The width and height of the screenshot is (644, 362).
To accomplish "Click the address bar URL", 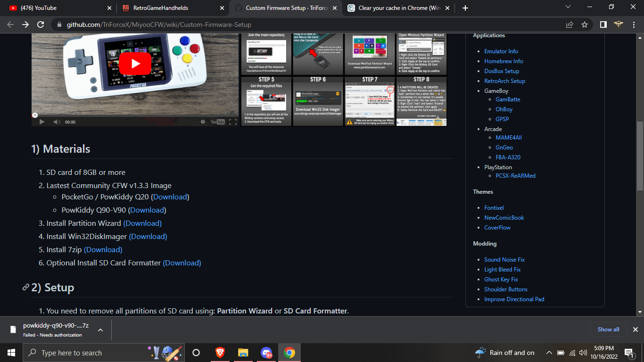I will point(159,25).
